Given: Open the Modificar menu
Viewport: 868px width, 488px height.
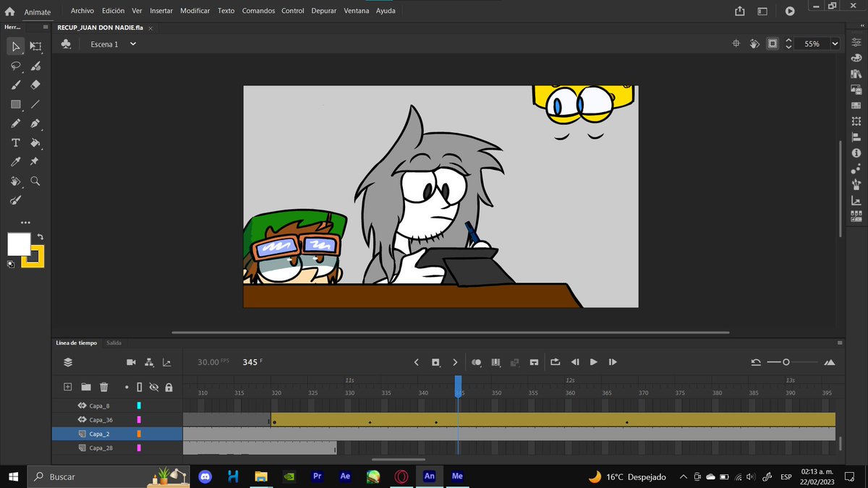Looking at the screenshot, I should click(x=195, y=12).
